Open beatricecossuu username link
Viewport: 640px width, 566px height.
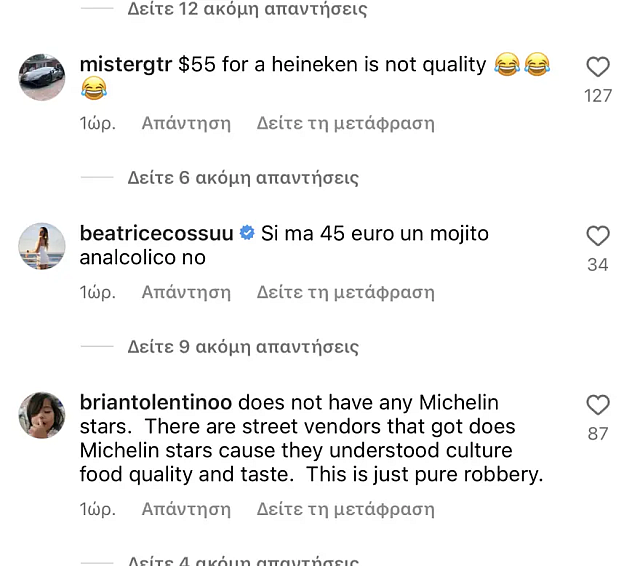pos(157,234)
